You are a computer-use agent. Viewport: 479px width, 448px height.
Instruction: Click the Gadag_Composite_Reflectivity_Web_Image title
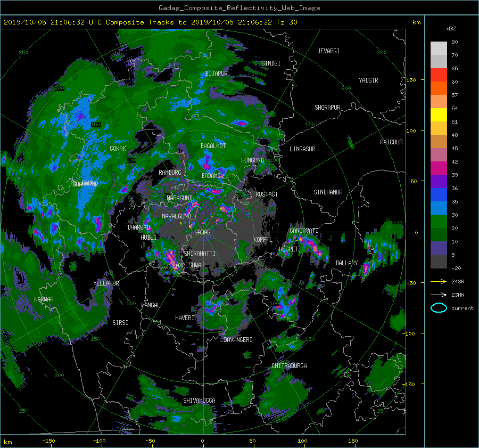point(239,8)
